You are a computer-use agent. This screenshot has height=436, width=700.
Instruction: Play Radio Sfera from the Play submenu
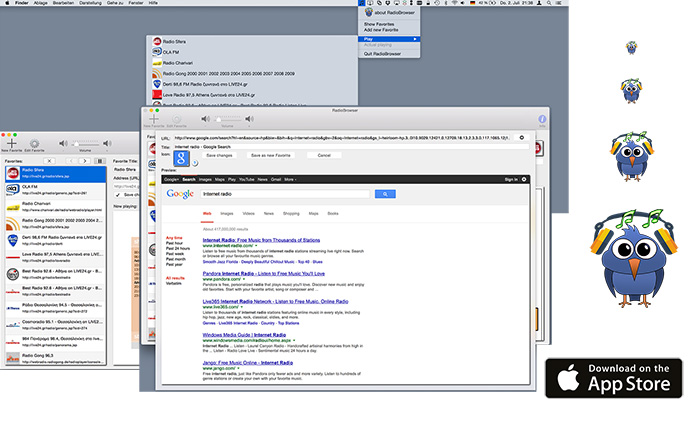pos(252,42)
